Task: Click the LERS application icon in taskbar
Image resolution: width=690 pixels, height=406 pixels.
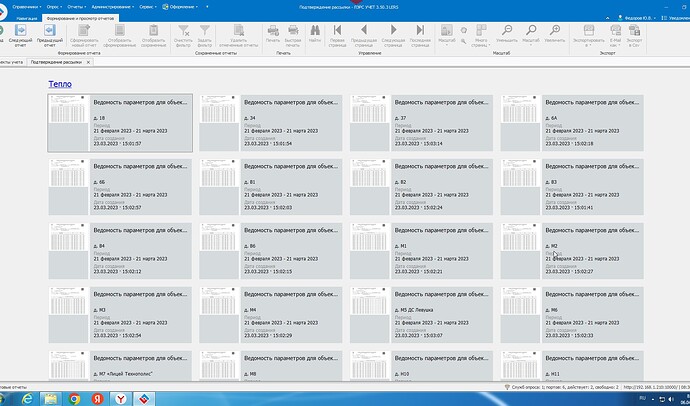Action: 144,399
